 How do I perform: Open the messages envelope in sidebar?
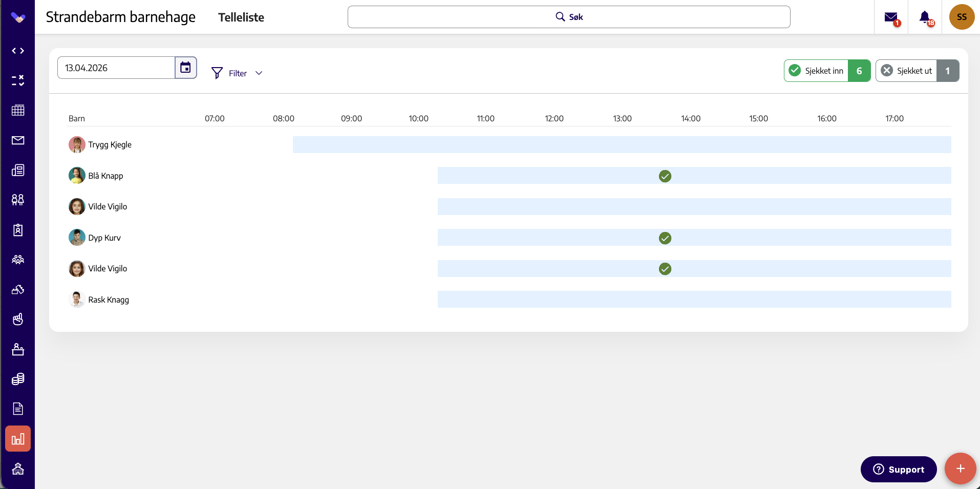(x=18, y=140)
